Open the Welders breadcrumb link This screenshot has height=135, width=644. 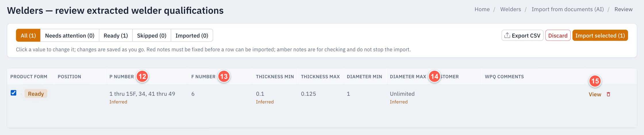coord(511,9)
